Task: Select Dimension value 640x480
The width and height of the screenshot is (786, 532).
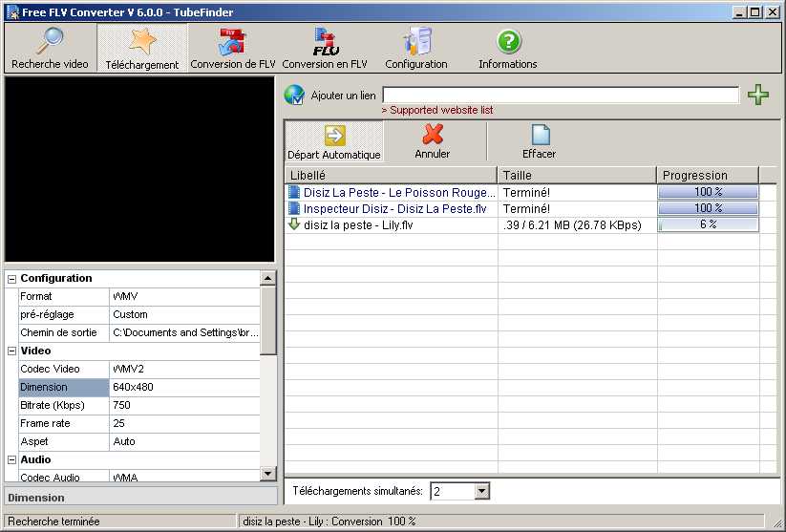Action: click(x=184, y=387)
